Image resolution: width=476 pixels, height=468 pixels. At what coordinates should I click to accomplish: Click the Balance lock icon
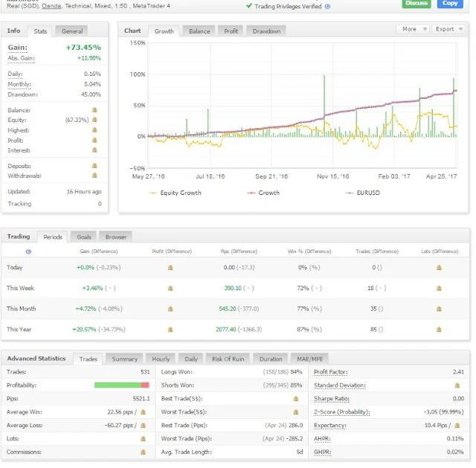coord(94,109)
